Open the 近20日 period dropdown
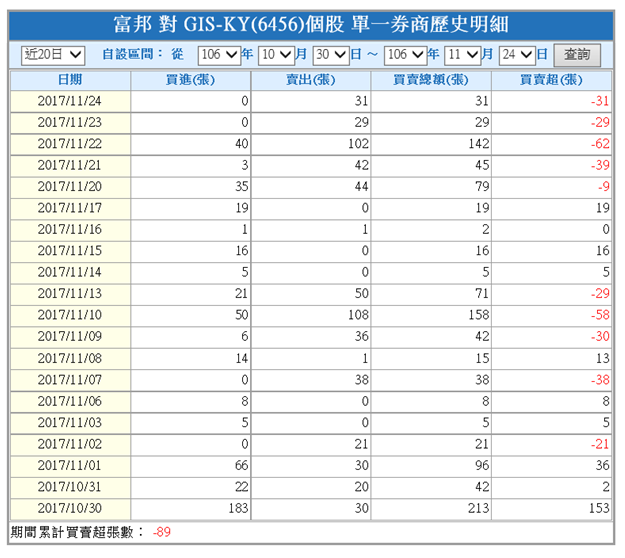This screenshot has height=558, width=625. pos(53,55)
